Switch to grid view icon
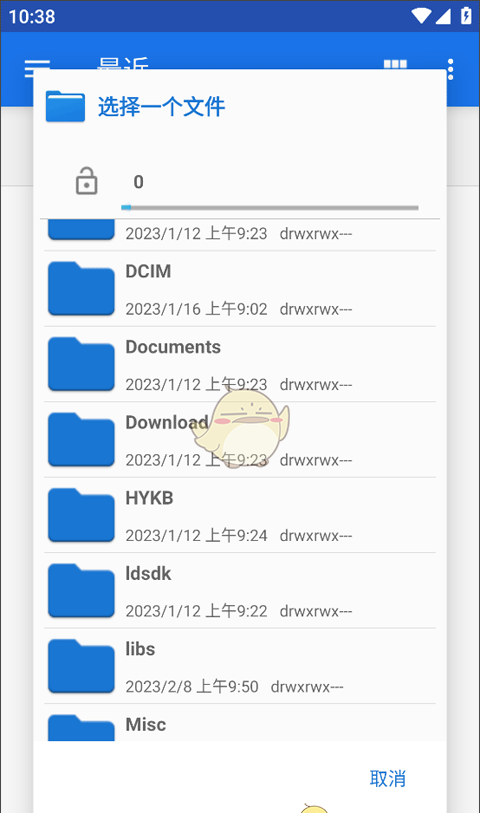480x813 pixels. 395,64
